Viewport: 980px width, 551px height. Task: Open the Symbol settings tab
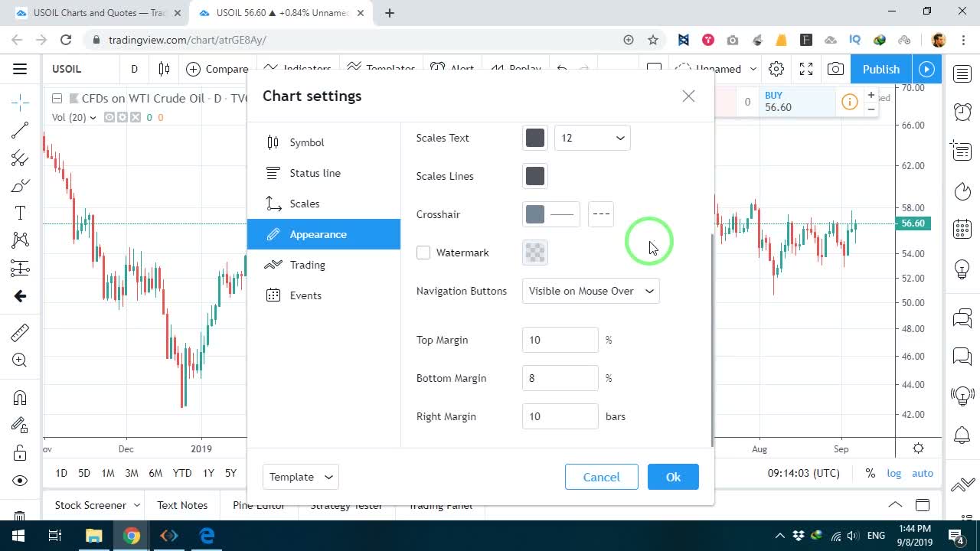(324, 142)
